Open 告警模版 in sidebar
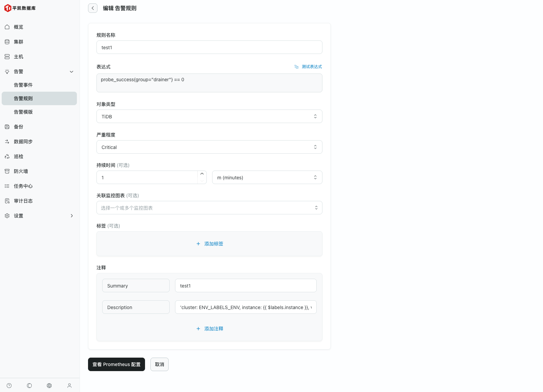This screenshot has height=392, width=543. coord(23,112)
